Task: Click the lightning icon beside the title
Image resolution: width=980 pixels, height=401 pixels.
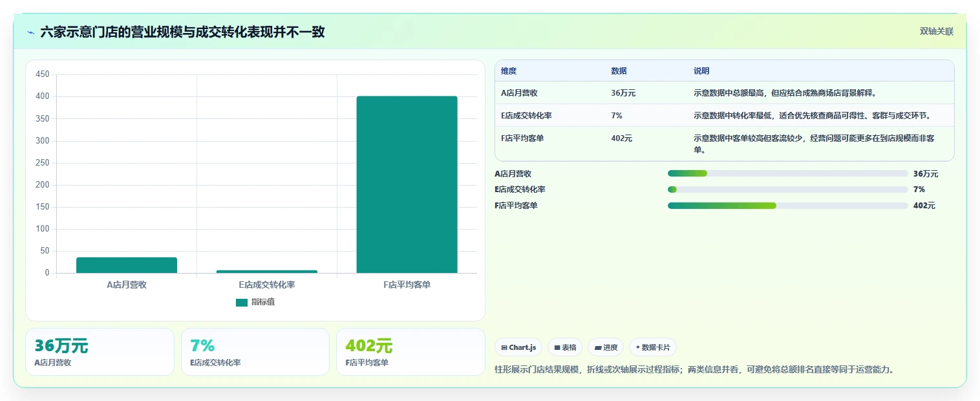Action: (x=30, y=32)
